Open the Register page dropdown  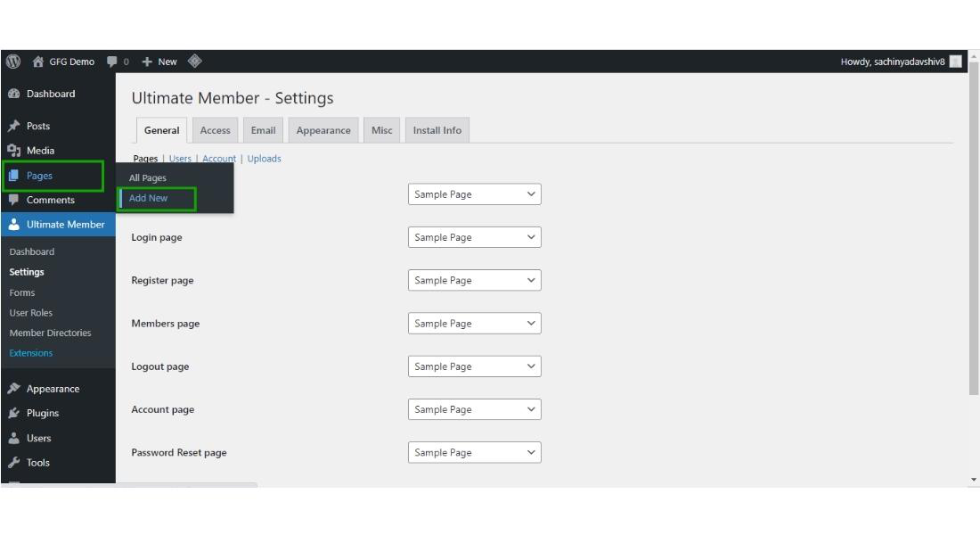[474, 280]
